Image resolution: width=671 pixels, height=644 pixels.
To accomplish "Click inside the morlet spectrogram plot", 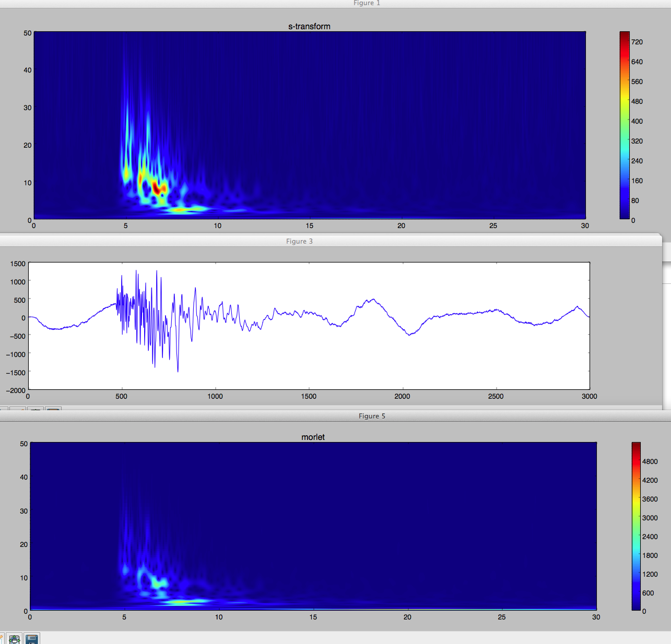I will tap(313, 526).
